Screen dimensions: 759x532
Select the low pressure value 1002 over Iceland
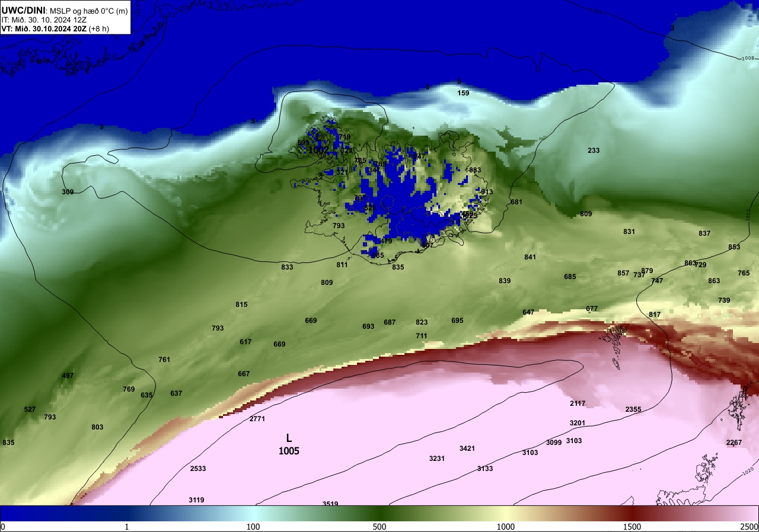point(318,150)
